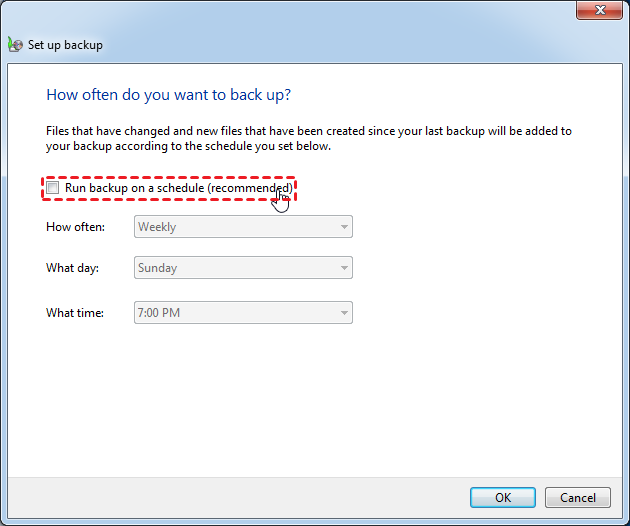Click the 'Run backup on a schedule (recommended)' label text
The width and height of the screenshot is (630, 526).
point(178,188)
